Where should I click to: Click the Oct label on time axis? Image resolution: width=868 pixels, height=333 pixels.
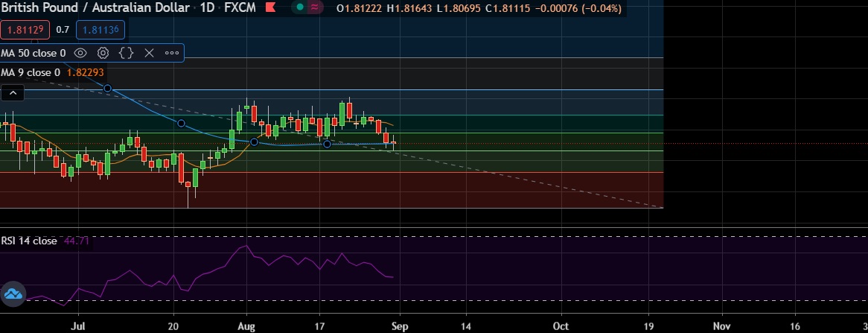561,326
